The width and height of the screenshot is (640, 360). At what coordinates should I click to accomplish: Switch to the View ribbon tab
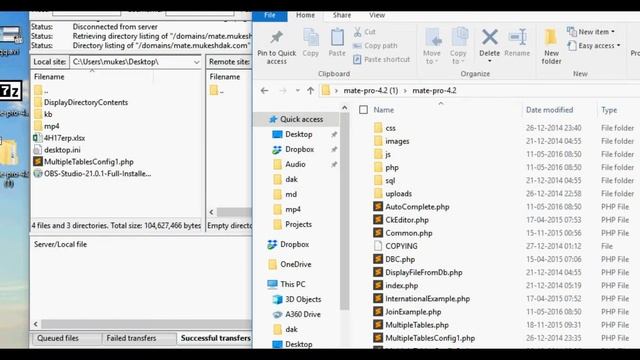pyautogui.click(x=377, y=15)
